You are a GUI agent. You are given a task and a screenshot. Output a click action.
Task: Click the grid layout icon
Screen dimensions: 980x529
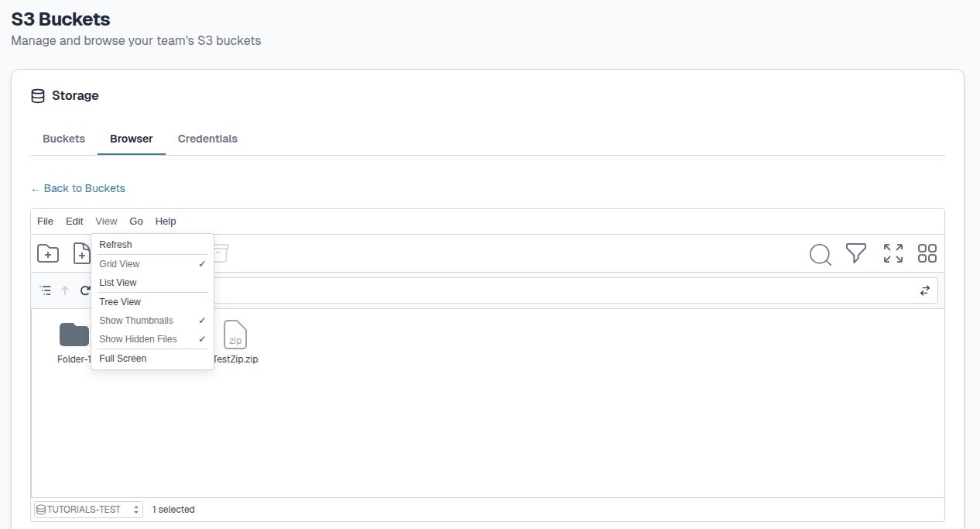point(927,253)
